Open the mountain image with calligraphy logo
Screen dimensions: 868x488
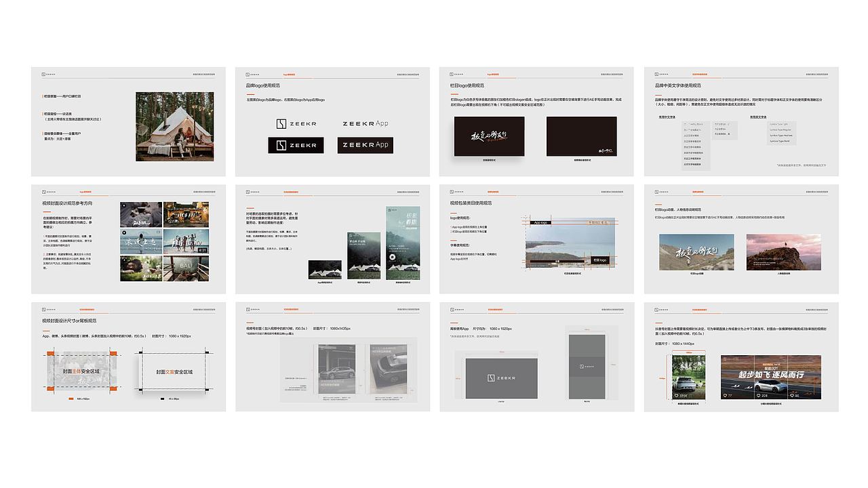pyautogui.click(x=696, y=252)
